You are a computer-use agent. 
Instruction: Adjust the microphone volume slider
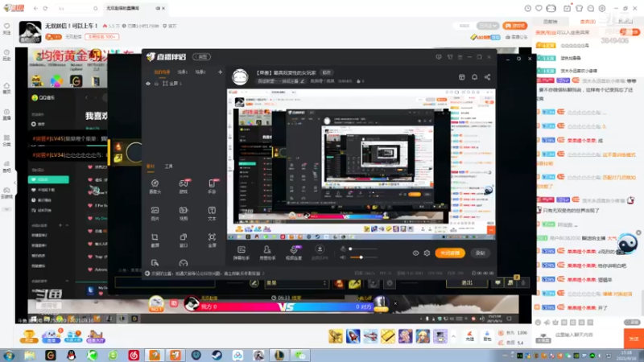click(x=363, y=249)
